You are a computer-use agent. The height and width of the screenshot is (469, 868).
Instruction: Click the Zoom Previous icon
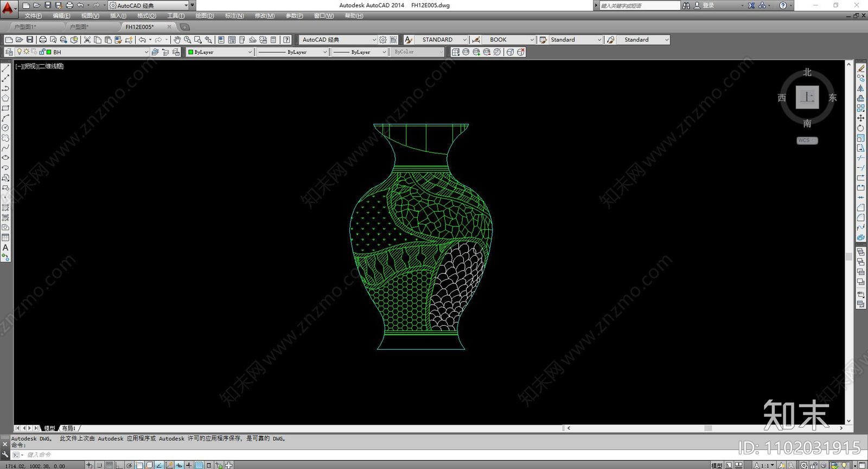coord(208,40)
